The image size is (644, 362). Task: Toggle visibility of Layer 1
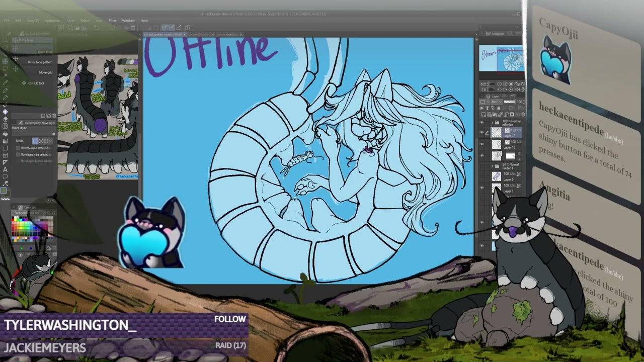[x=481, y=187]
